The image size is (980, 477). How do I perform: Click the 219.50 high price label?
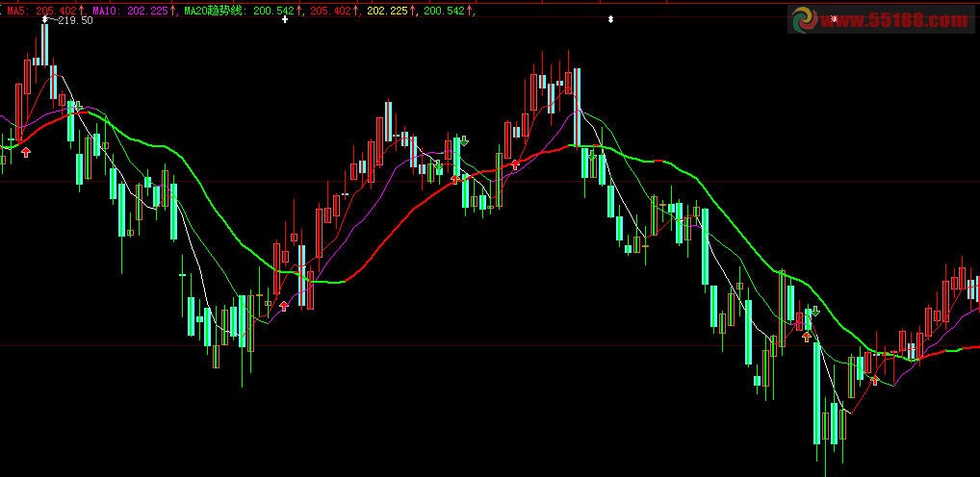click(74, 20)
